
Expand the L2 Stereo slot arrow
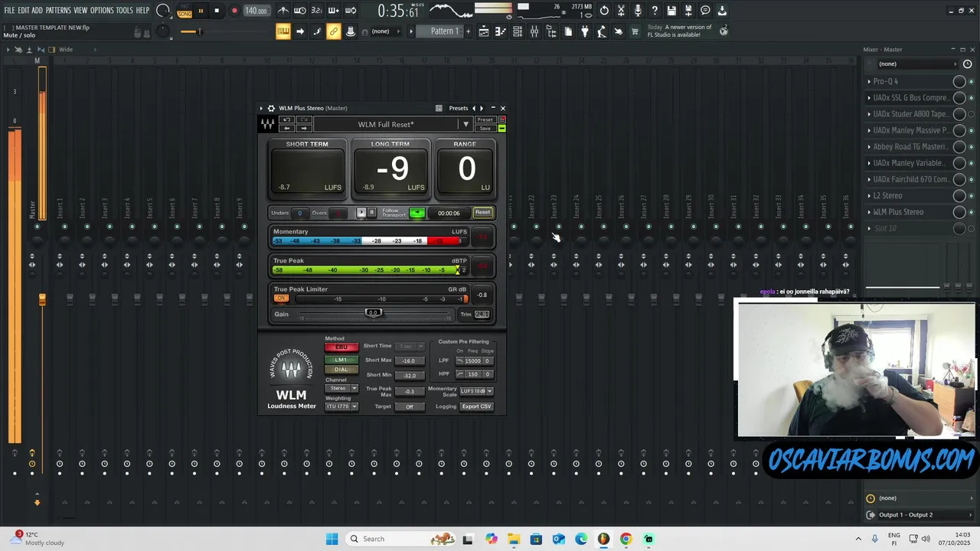coord(869,195)
